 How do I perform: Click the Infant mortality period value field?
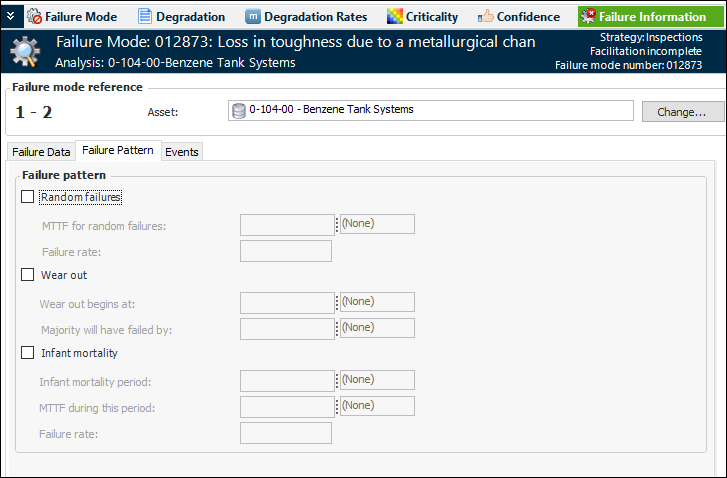coord(287,381)
